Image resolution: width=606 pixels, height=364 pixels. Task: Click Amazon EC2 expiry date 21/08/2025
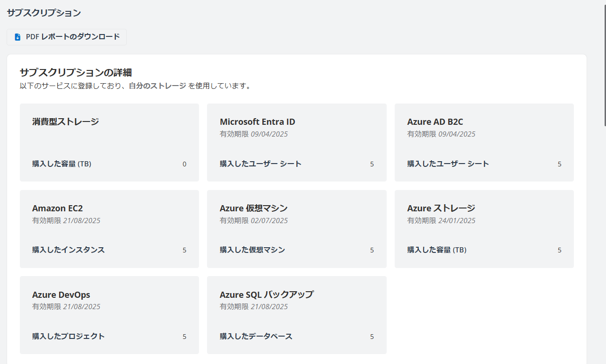tap(82, 220)
